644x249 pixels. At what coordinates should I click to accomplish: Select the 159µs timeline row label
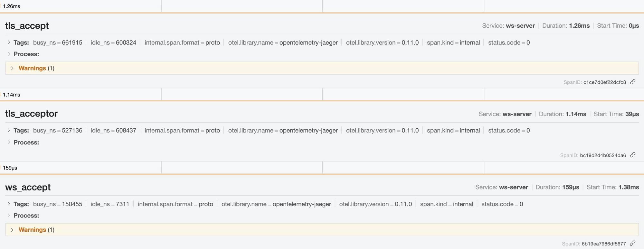(x=10, y=168)
